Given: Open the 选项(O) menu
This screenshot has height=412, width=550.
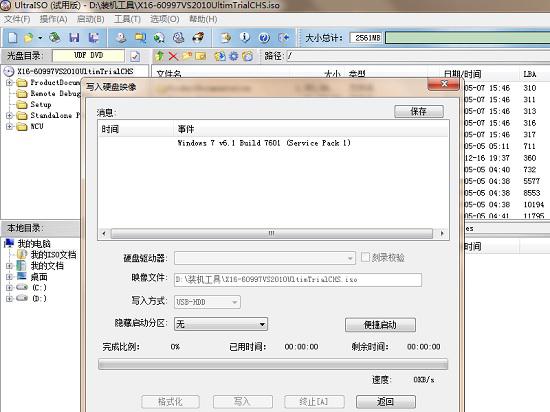Looking at the screenshot, I should (x=165, y=19).
